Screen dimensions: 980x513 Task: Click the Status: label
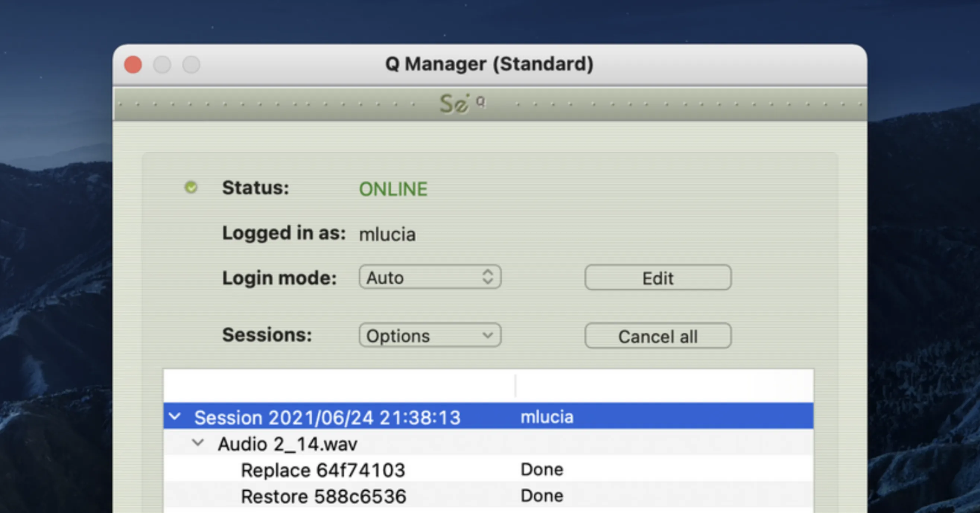click(x=256, y=188)
